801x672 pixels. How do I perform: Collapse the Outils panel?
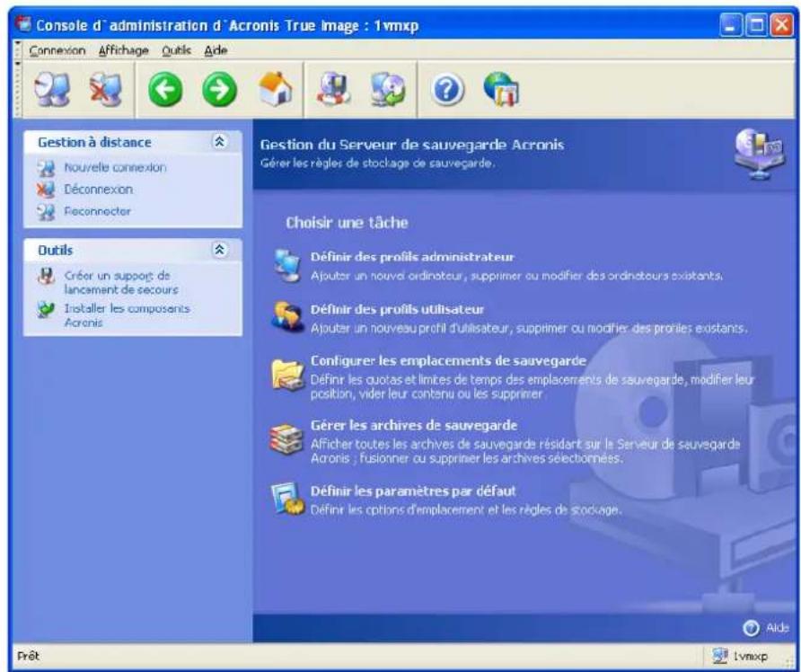[x=220, y=250]
